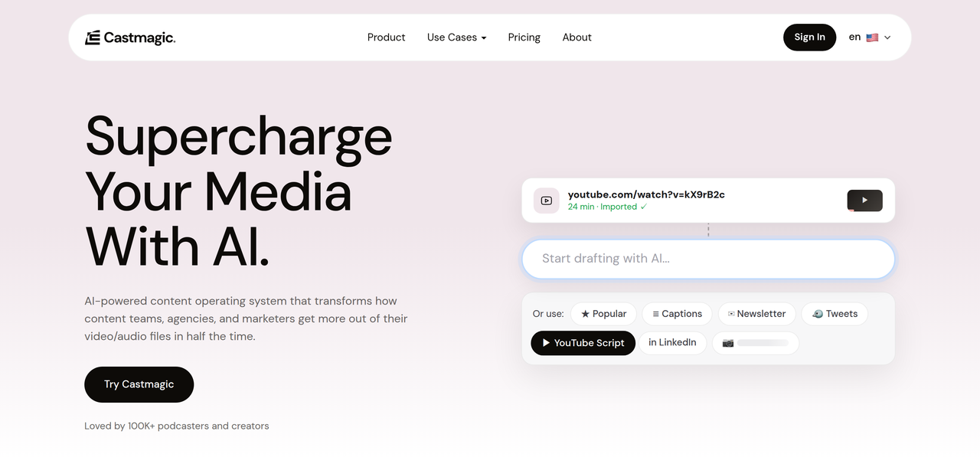This screenshot has width=980, height=470.
Task: Click the Supercharge Your Media With AI heading
Action: tap(238, 191)
